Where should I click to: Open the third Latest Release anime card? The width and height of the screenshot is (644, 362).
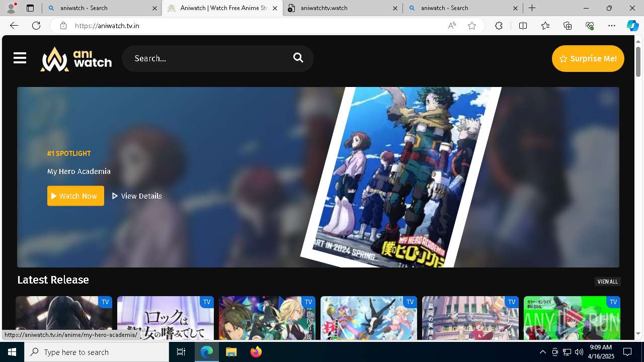point(267,318)
